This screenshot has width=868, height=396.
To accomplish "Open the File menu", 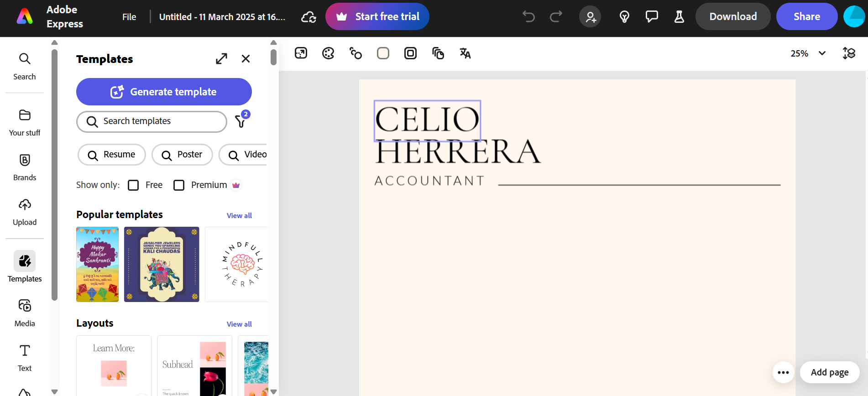I will pos(129,17).
